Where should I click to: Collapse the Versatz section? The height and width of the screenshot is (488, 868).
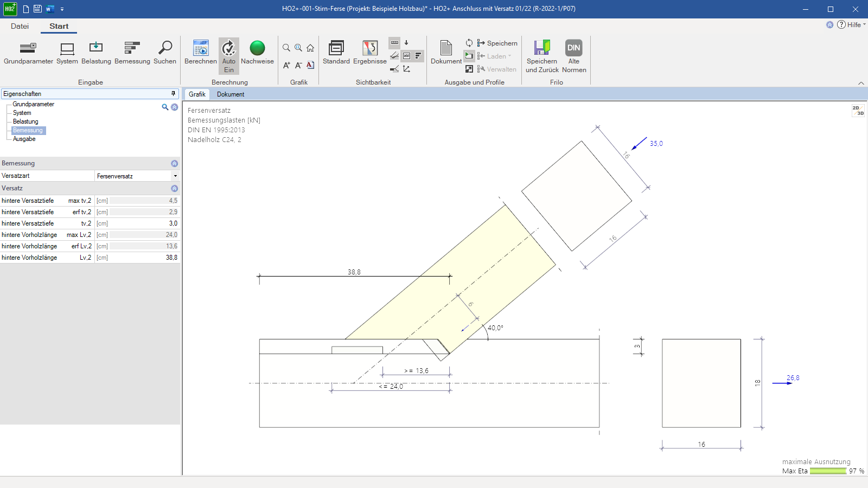coord(175,188)
